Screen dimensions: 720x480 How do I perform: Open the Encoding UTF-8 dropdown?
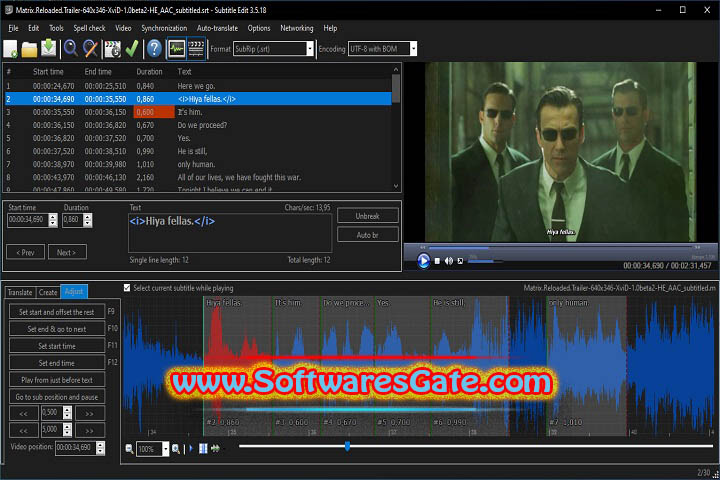point(413,49)
